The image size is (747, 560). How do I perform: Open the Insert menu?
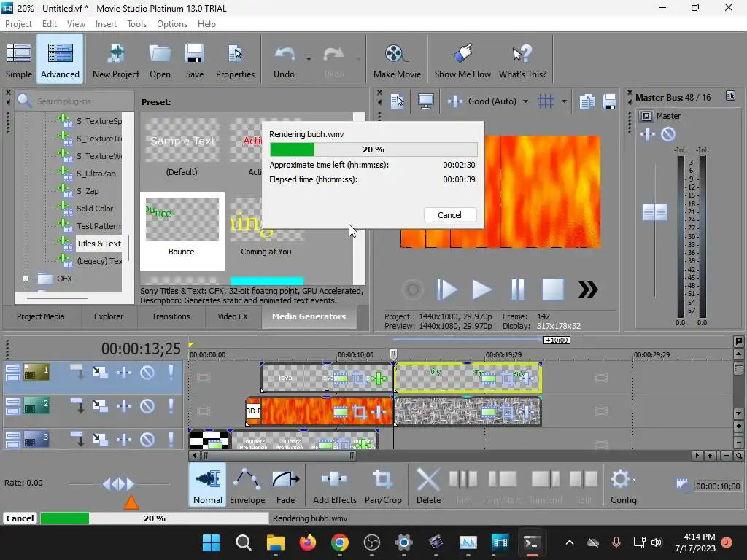point(106,24)
